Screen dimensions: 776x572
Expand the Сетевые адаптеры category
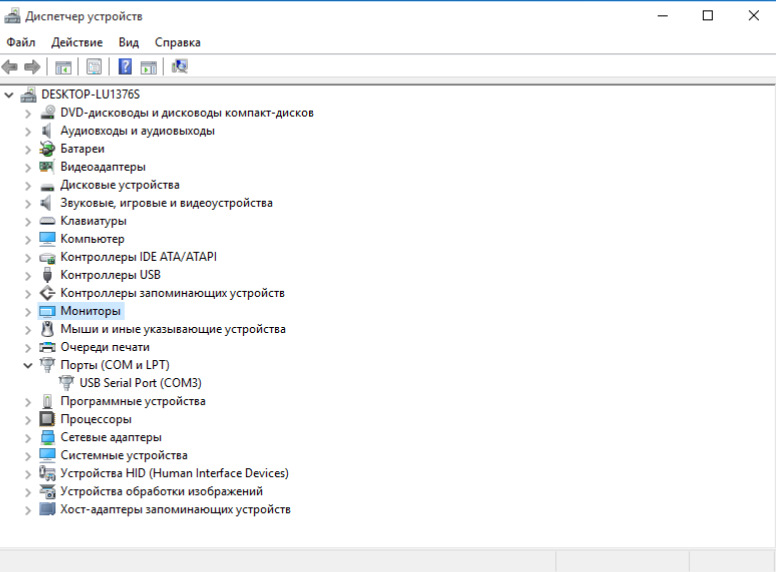28,438
